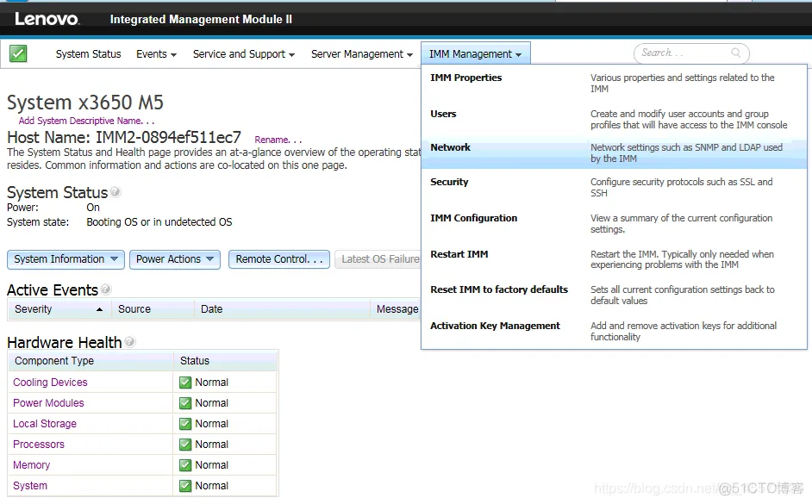Screen dimensions: 812x504
Task: Click the Component Type column header
Action: pyautogui.click(x=91, y=361)
